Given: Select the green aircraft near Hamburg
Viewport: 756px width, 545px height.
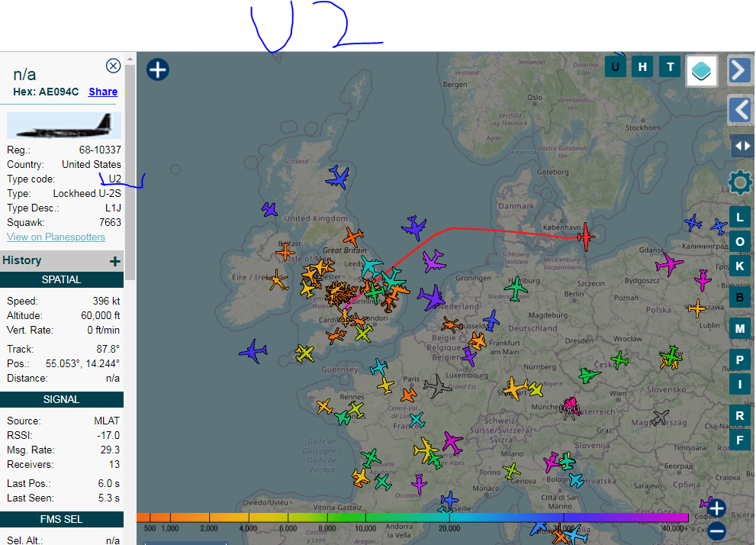Looking at the screenshot, I should [x=516, y=289].
